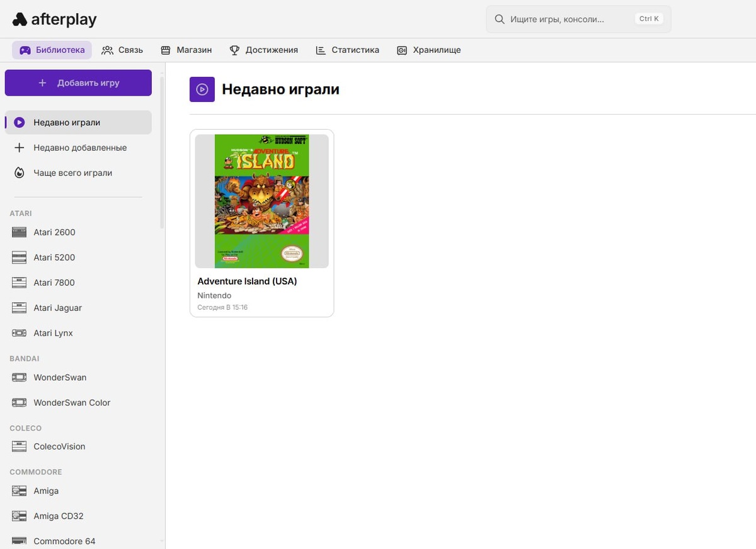The image size is (756, 549).
Task: Click the Сегодня в 15:16 timestamp
Action: tap(222, 307)
